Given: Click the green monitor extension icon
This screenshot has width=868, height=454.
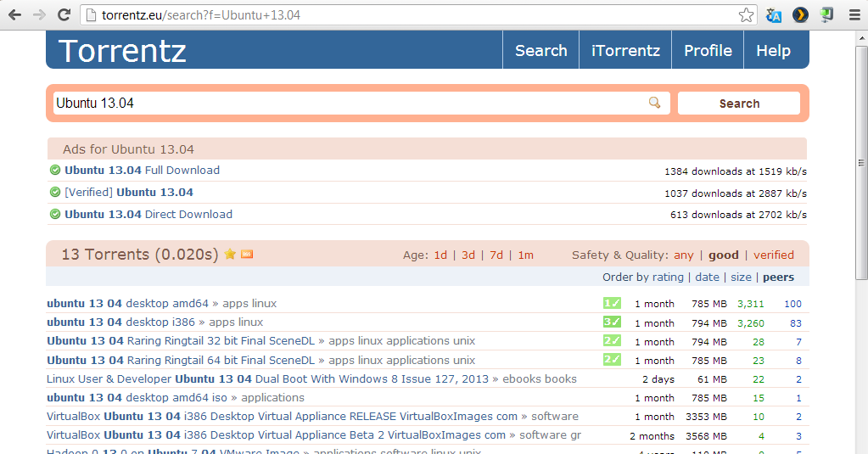Looking at the screenshot, I should coord(827,15).
